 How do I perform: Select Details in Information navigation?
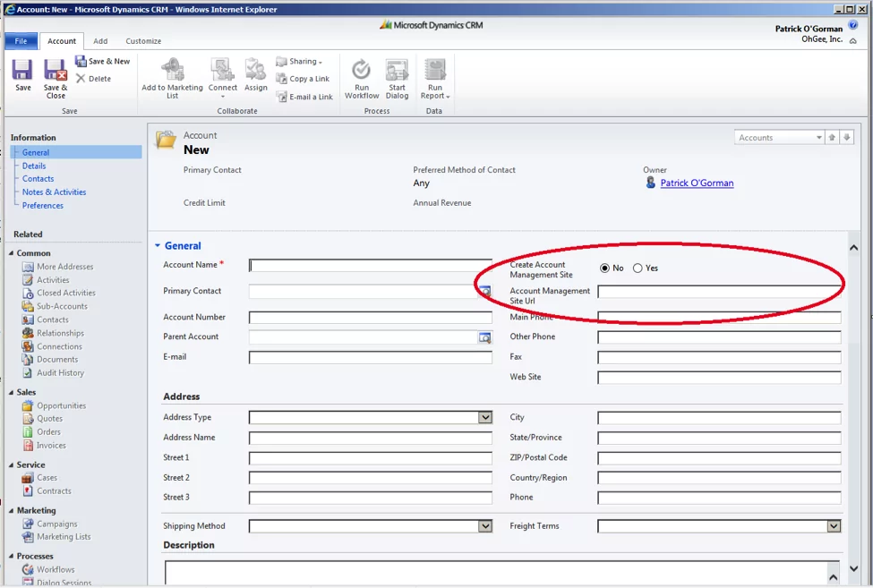[34, 166]
